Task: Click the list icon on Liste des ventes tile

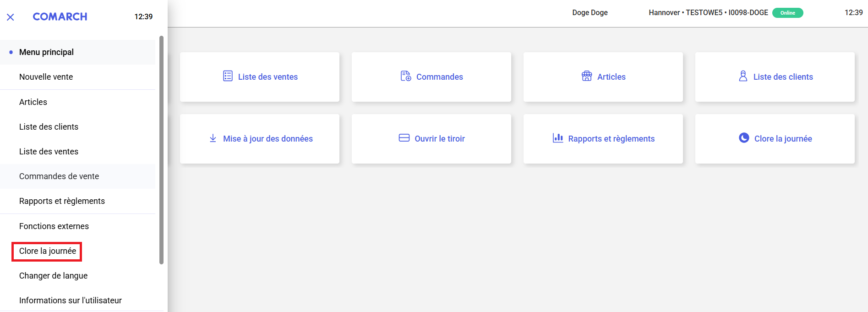Action: 228,76
